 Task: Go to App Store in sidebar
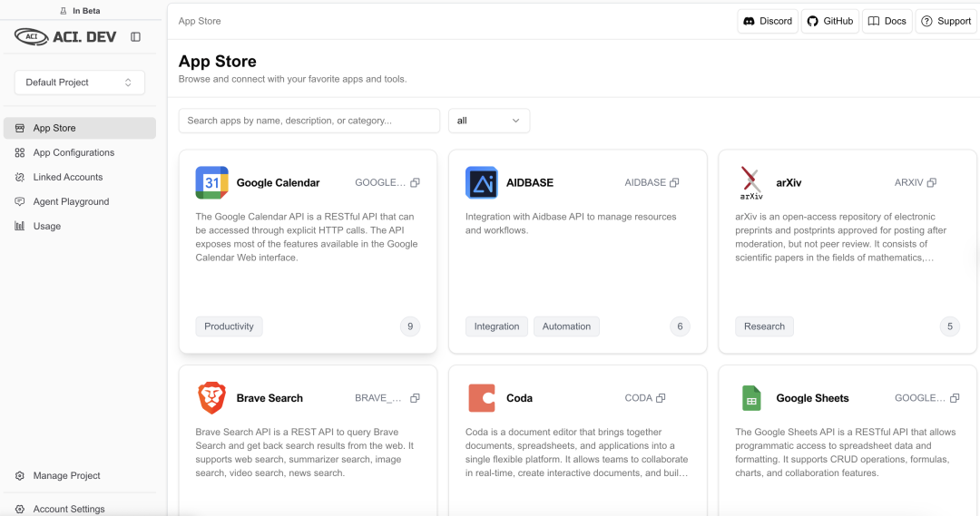point(79,128)
